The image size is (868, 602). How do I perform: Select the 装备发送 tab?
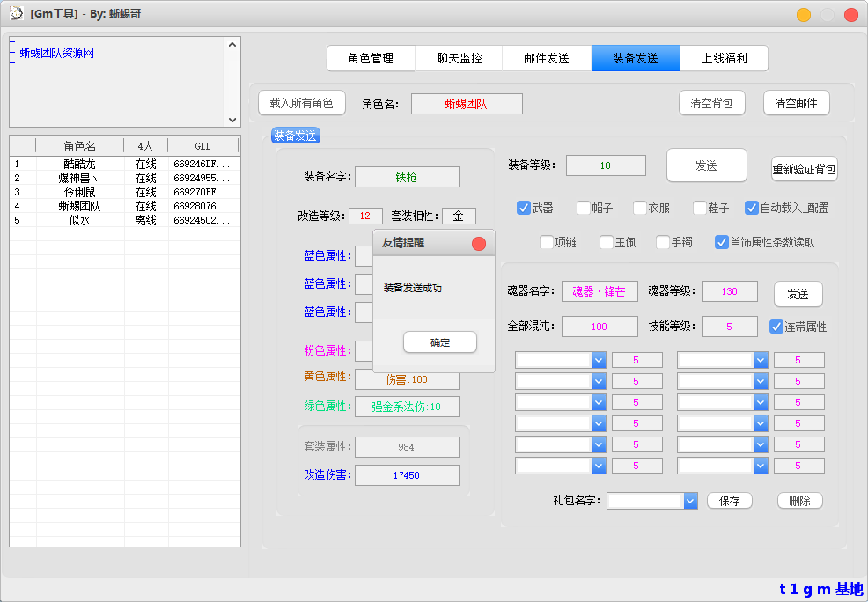click(636, 58)
